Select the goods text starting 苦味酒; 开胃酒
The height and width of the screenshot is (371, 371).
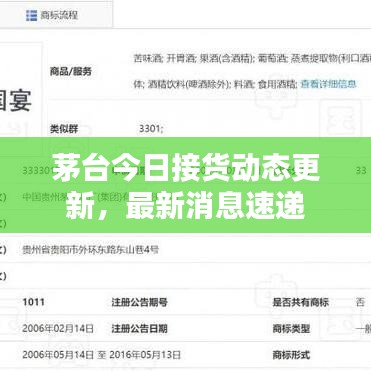(252, 58)
